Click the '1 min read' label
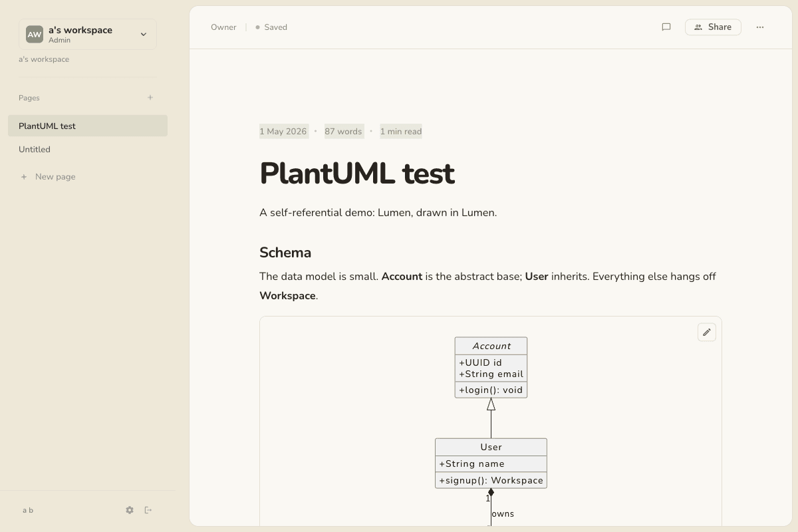This screenshot has height=532, width=798. point(401,132)
